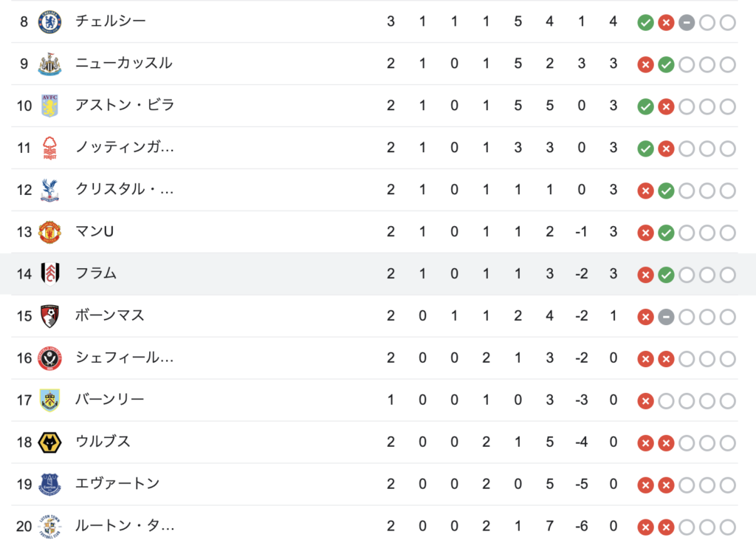Click the Newcastle club crest
This screenshot has height=557, width=756.
coord(49,64)
